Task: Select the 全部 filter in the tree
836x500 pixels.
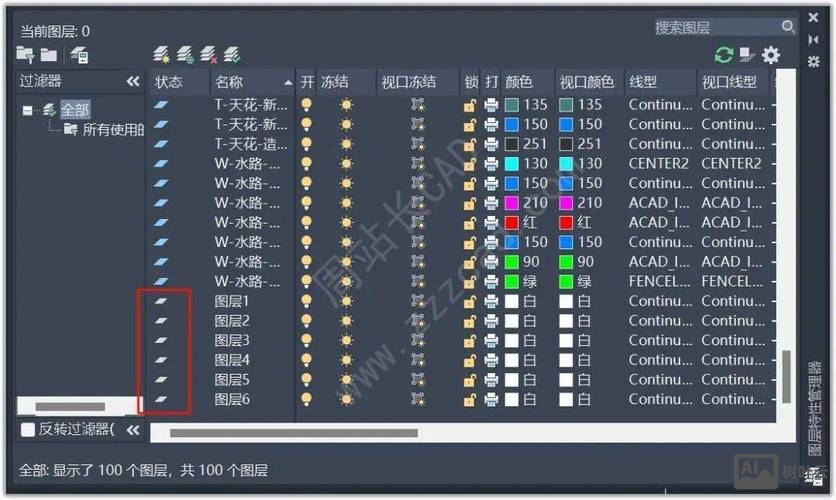Action: coord(75,110)
